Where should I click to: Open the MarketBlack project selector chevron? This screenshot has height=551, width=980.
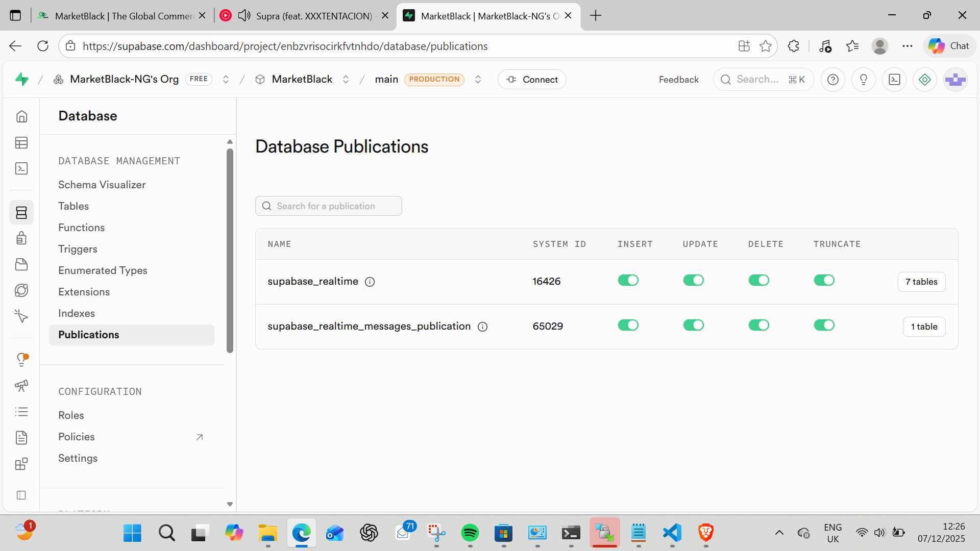[346, 80]
